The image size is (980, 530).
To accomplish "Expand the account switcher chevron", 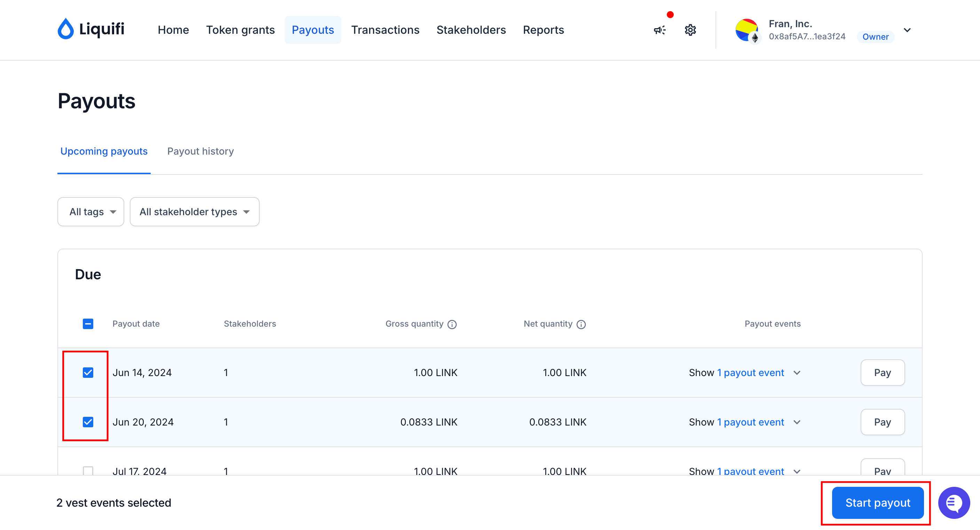I will coord(907,30).
